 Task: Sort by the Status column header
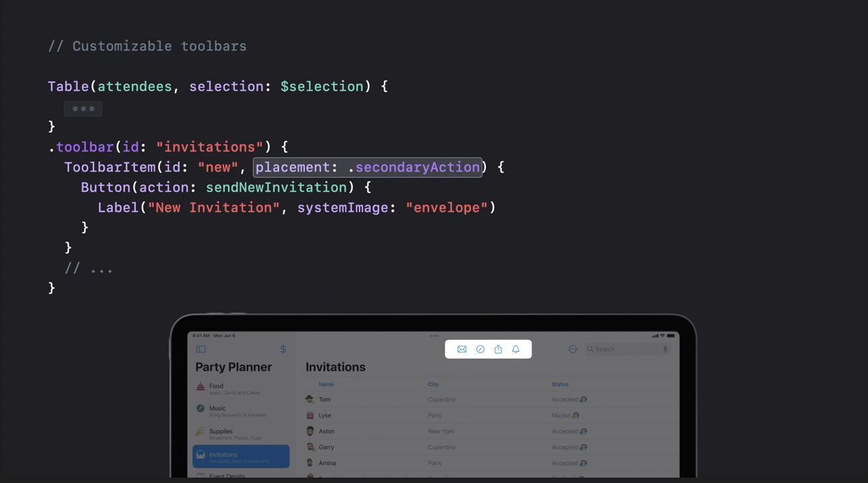pyautogui.click(x=560, y=384)
